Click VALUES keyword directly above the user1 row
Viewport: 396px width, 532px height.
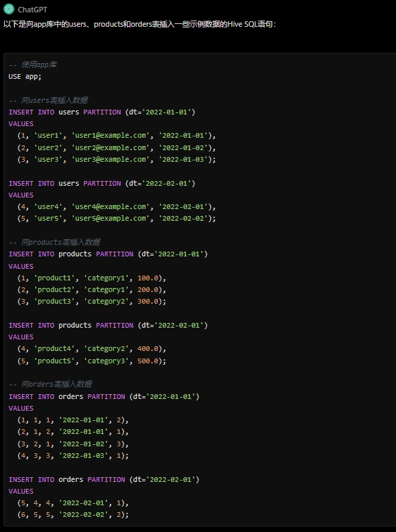[x=21, y=124]
